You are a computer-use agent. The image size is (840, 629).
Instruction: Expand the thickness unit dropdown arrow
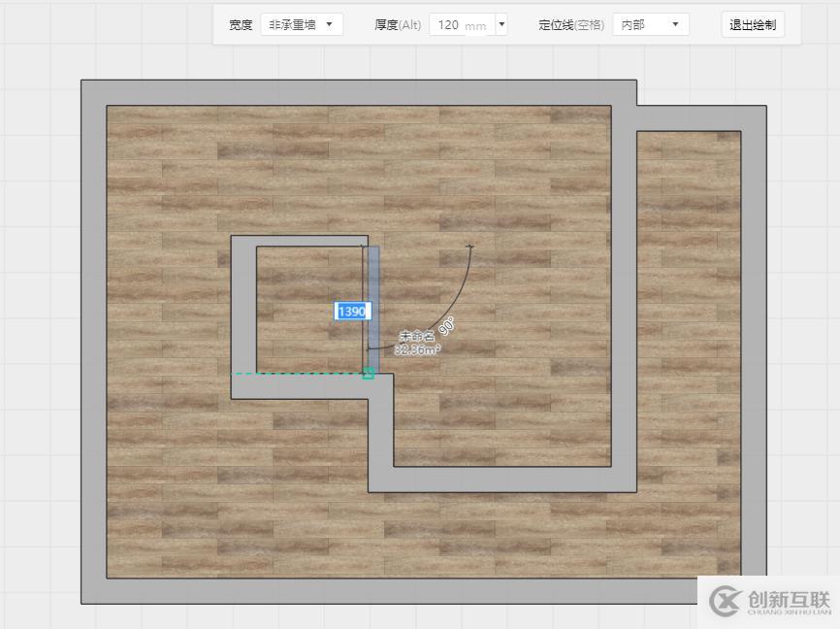tap(501, 24)
